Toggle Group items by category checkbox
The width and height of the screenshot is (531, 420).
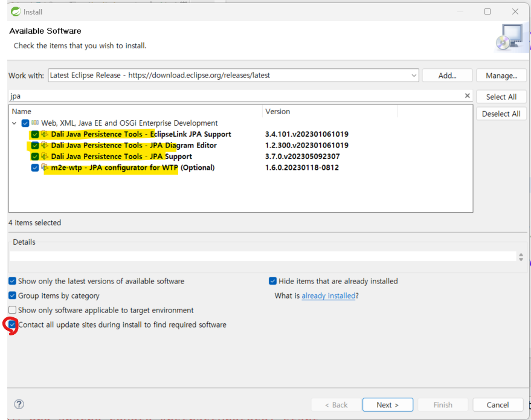click(13, 296)
